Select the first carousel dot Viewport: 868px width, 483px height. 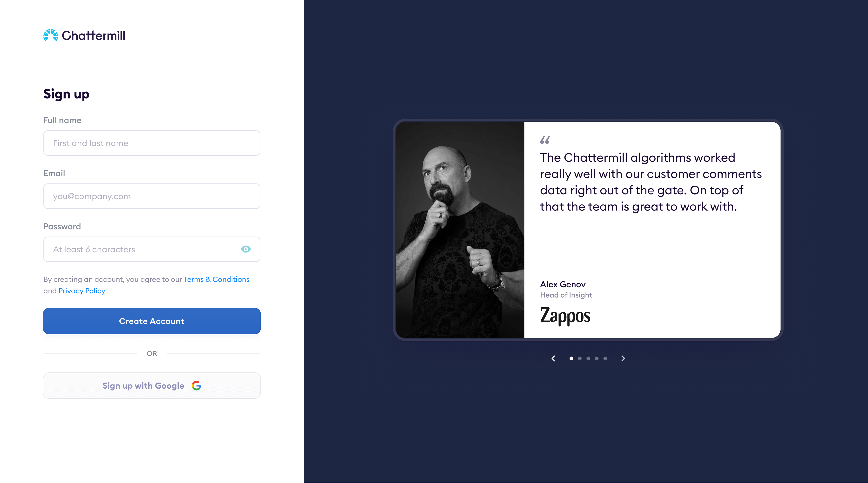571,359
